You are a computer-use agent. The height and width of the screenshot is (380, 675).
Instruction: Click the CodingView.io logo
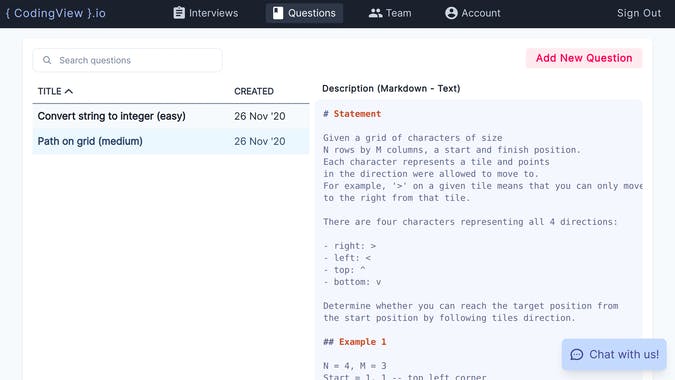(x=56, y=13)
